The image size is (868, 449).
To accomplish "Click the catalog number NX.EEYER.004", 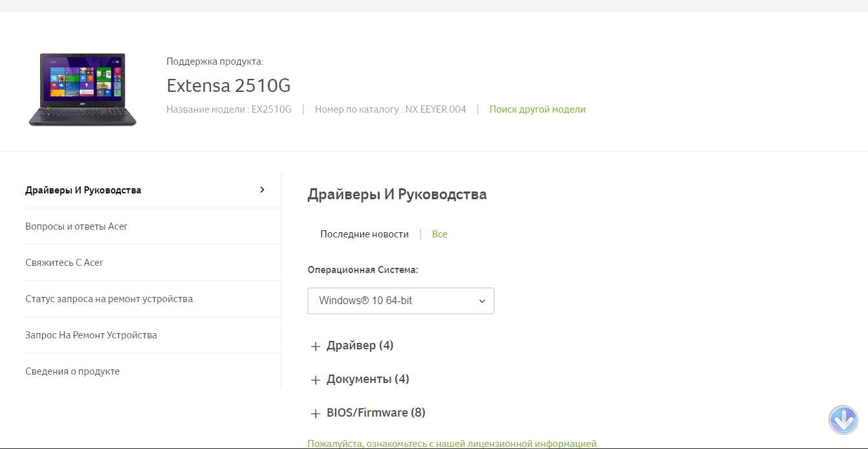I will [x=436, y=109].
